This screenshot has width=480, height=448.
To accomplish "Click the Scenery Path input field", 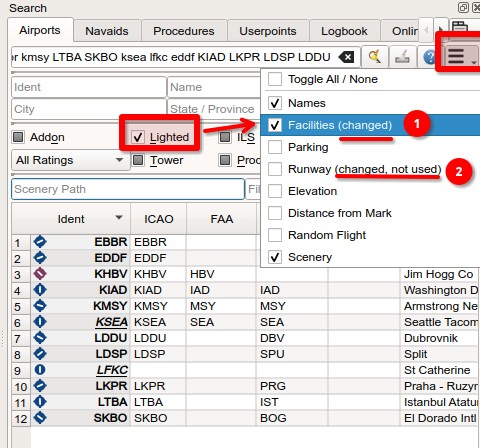I will click(128, 189).
